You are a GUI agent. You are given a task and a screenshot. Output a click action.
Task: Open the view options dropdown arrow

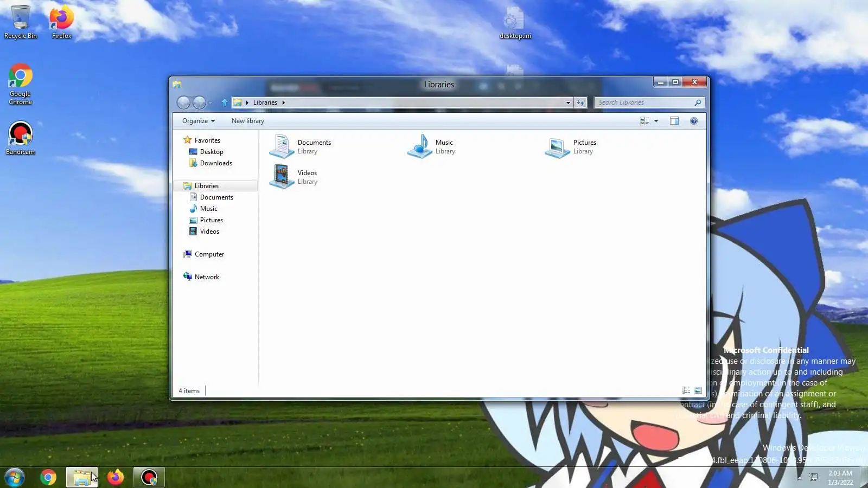[656, 121]
